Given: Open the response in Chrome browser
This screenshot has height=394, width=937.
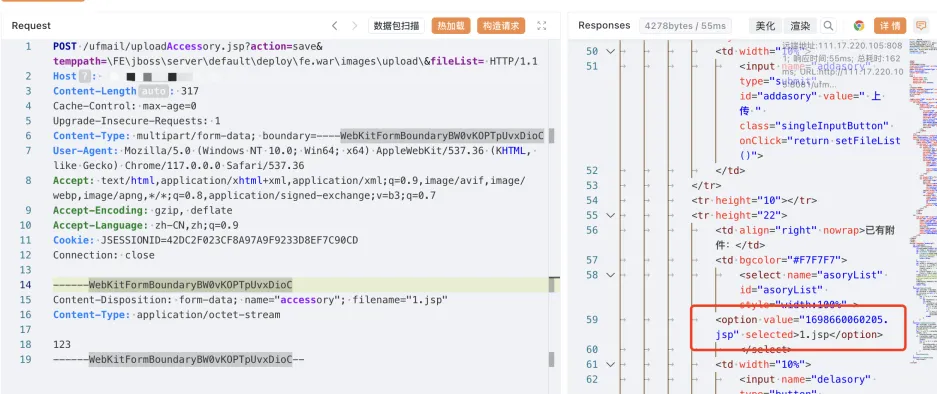Looking at the screenshot, I should [859, 26].
